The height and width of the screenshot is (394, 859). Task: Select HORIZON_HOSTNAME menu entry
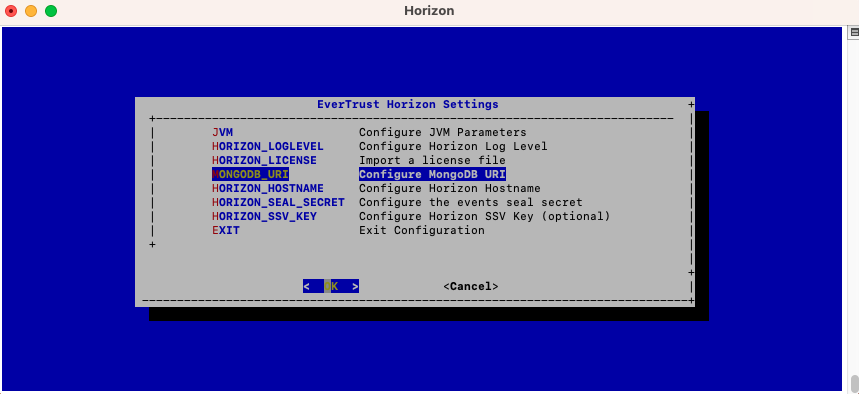(x=268, y=188)
